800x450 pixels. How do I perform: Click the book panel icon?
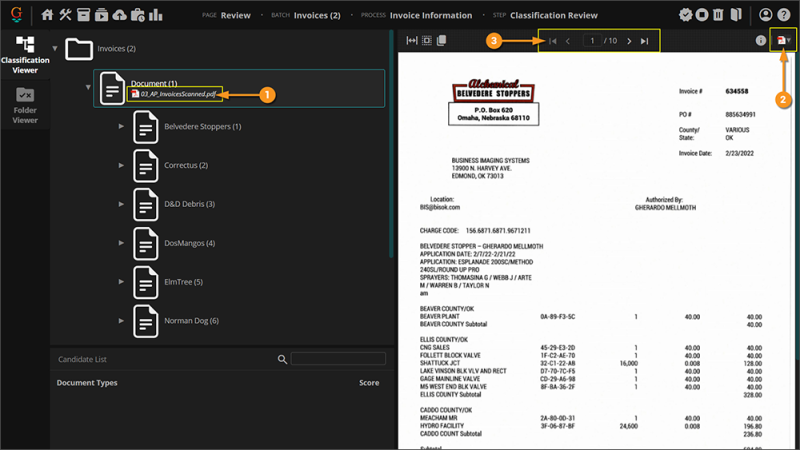(736, 15)
